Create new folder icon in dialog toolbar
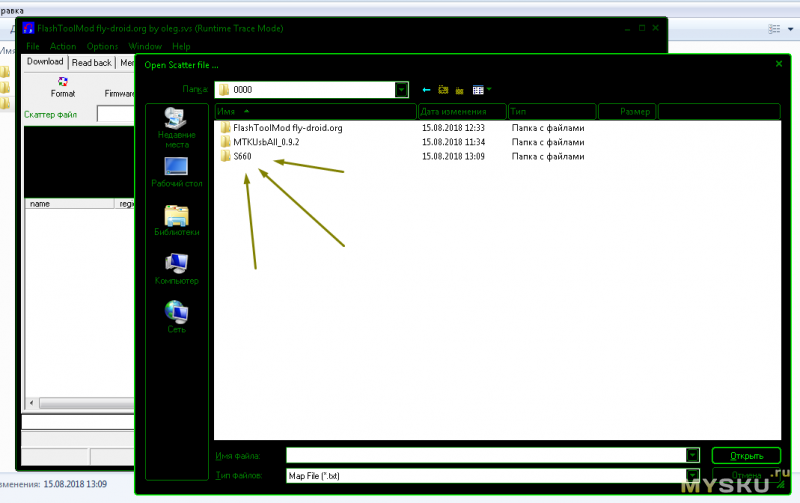Viewport: 800px width, 503px height. pos(460,90)
